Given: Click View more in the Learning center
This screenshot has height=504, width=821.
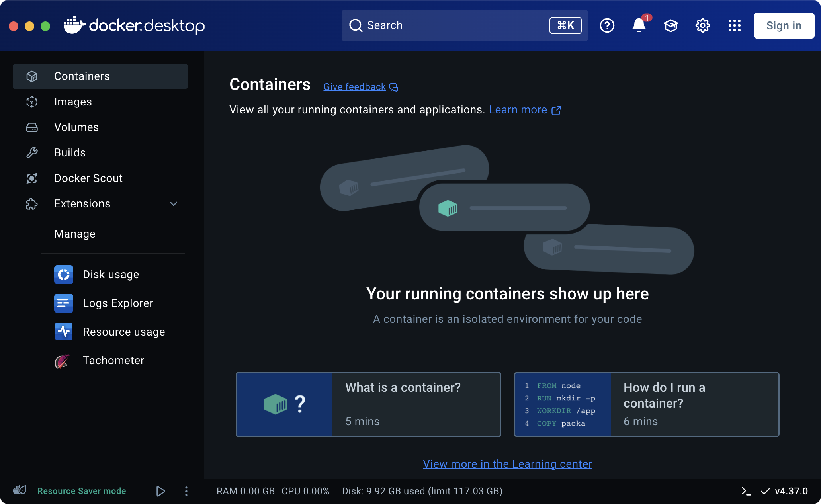Looking at the screenshot, I should pyautogui.click(x=507, y=464).
